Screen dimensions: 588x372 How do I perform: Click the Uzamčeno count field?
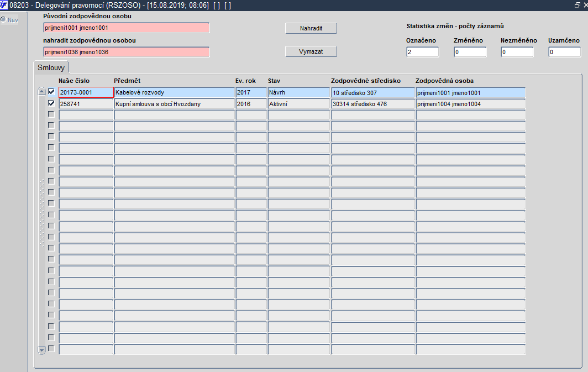564,52
